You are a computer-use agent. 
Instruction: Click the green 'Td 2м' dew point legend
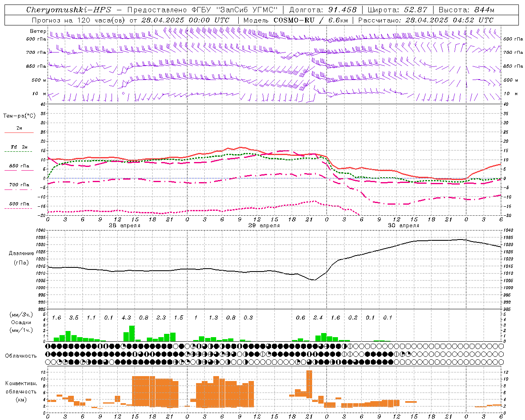[x=19, y=149]
